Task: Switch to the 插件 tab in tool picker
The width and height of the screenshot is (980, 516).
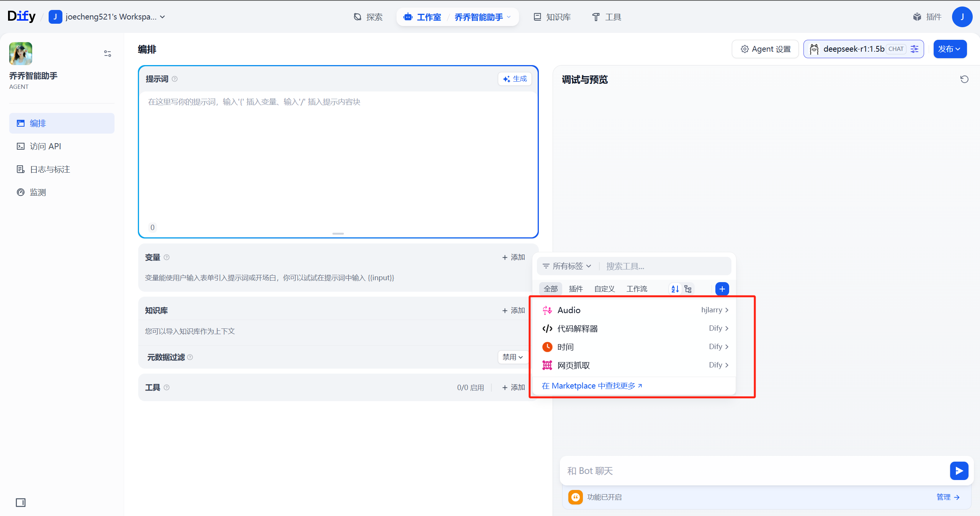Action: pos(576,289)
